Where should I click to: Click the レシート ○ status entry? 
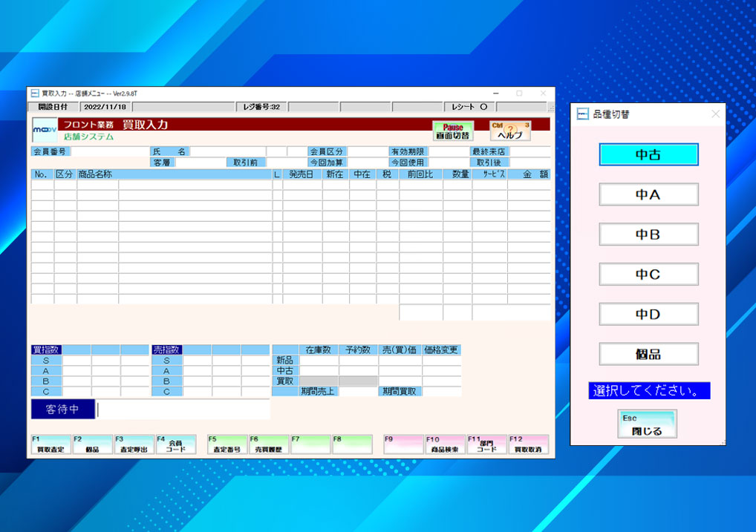pyautogui.click(x=469, y=107)
